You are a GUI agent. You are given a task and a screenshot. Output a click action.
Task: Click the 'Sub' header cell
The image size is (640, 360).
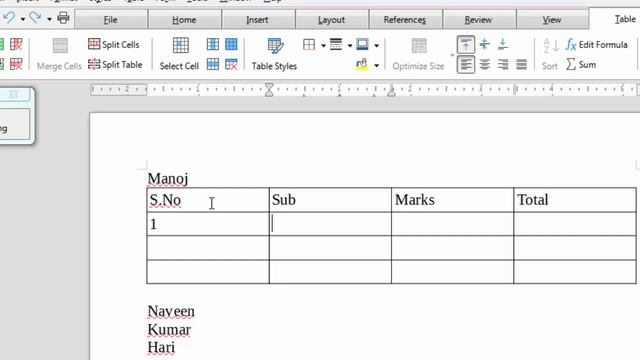[x=330, y=200]
